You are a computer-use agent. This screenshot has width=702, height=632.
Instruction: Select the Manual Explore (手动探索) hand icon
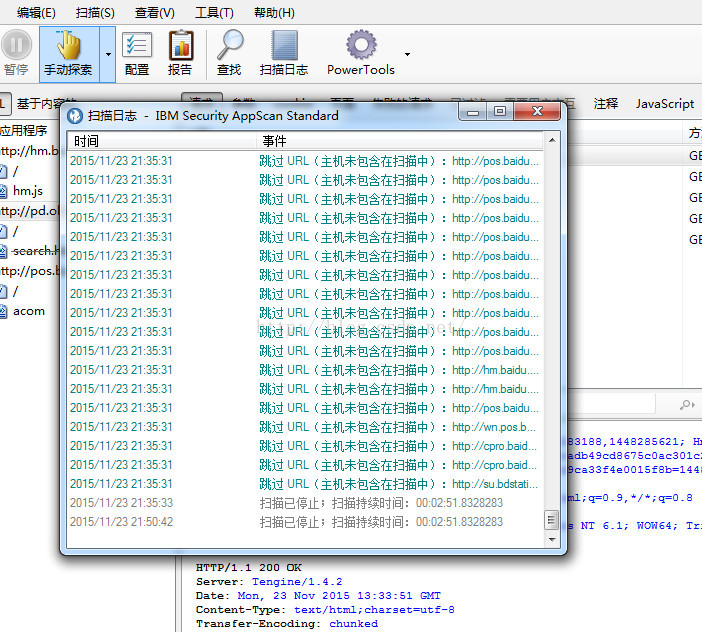68,45
